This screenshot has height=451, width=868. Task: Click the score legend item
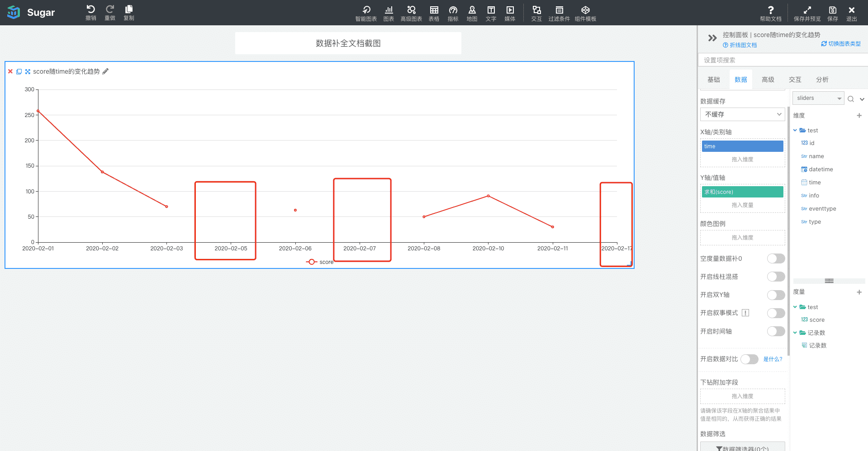[320, 262]
